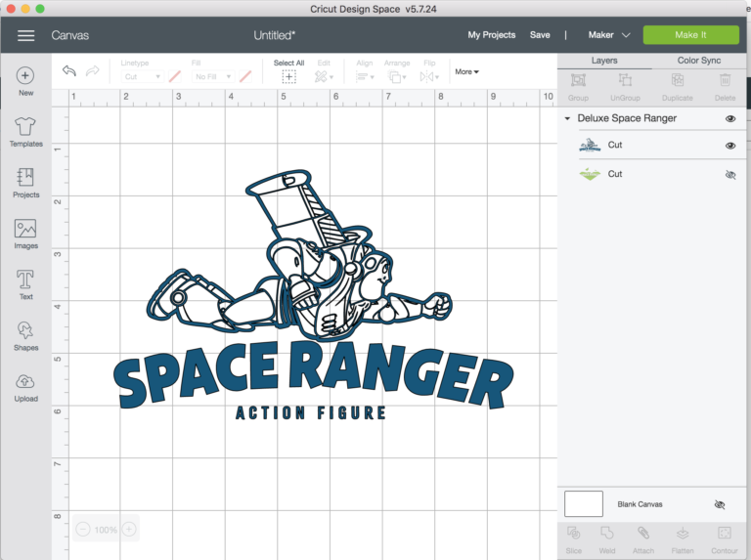The width and height of the screenshot is (751, 560).
Task: Open My Projects
Action: [x=492, y=35]
